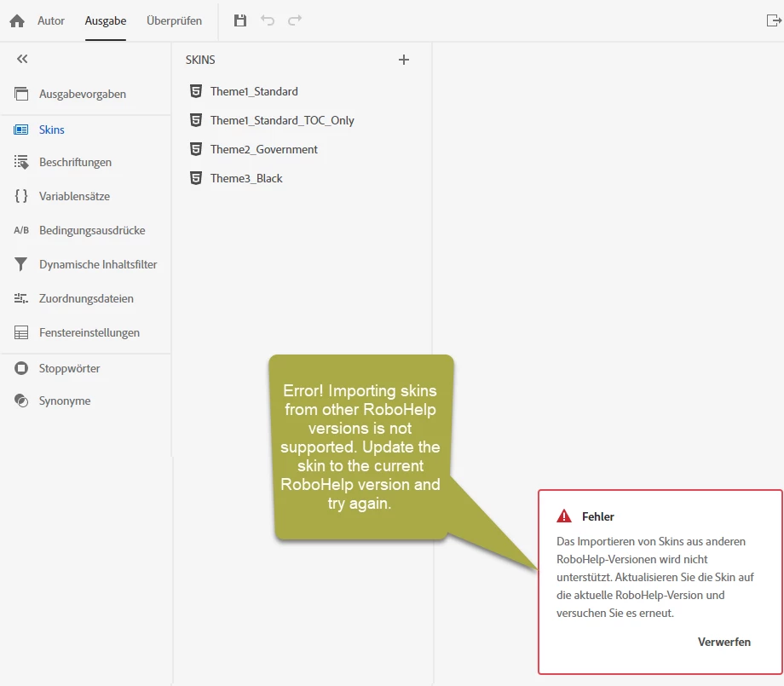Add a new skin with the plus button
Screen dimensions: 784x686
[x=403, y=60]
